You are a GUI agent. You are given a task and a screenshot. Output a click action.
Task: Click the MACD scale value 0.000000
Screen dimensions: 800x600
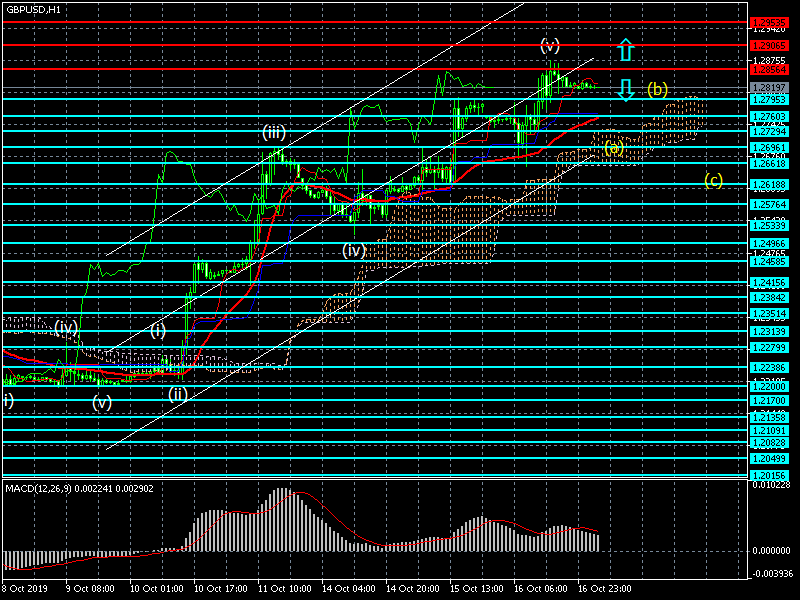point(771,551)
